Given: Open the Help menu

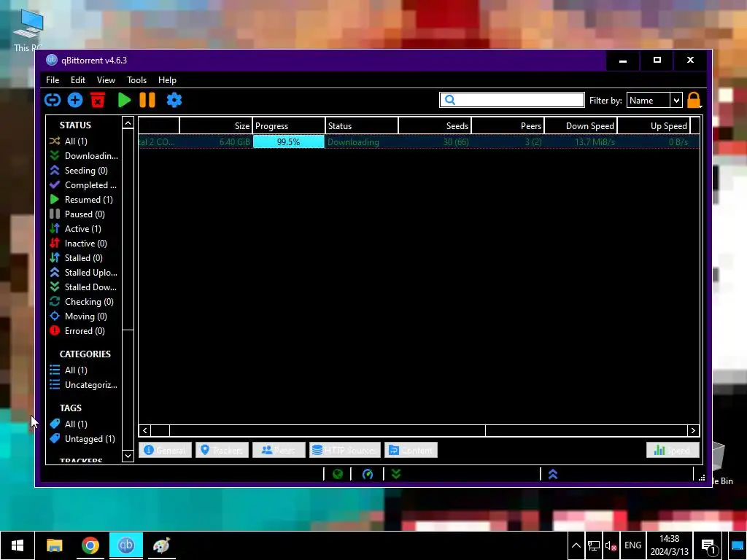Looking at the screenshot, I should (167, 80).
